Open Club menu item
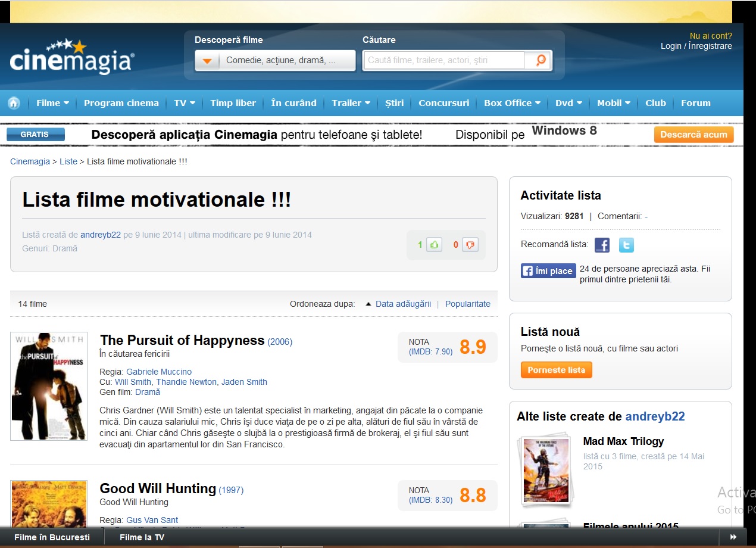This screenshot has height=548, width=756. coord(655,103)
